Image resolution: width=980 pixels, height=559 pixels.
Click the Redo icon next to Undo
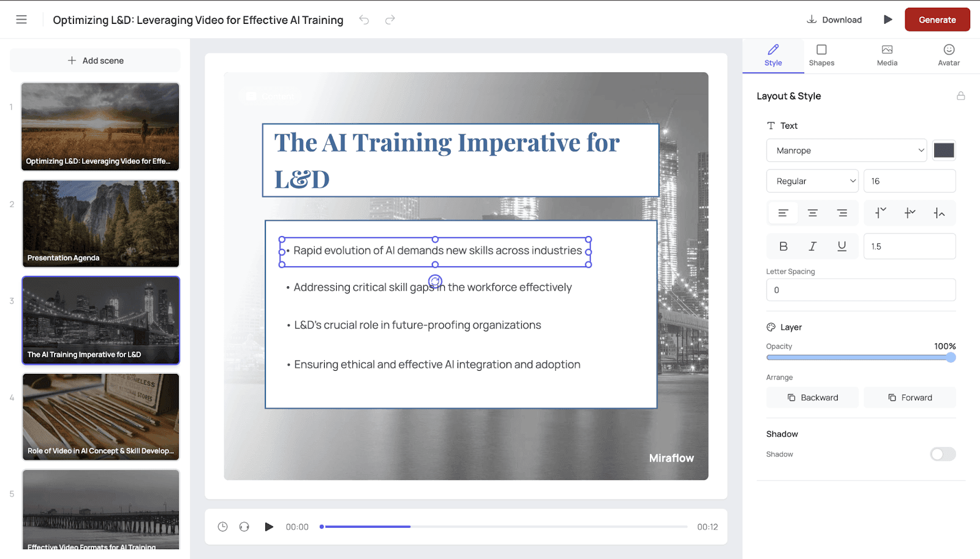[390, 20]
